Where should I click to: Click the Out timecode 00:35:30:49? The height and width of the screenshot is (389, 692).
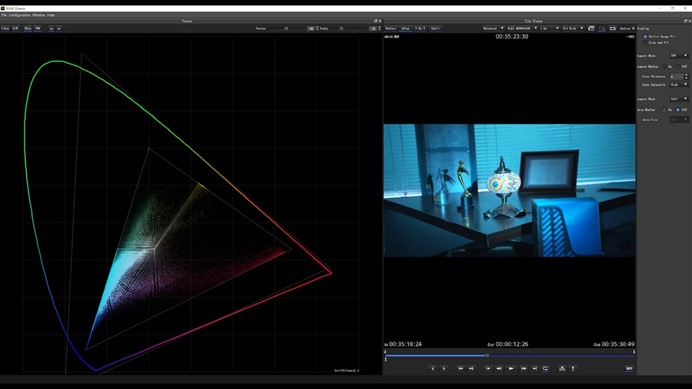[x=618, y=344]
